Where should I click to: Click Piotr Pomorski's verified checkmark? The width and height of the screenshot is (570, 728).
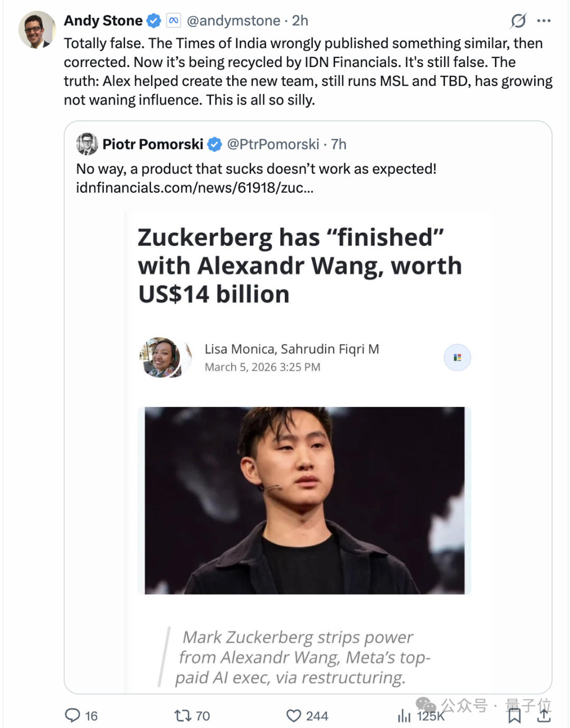214,144
